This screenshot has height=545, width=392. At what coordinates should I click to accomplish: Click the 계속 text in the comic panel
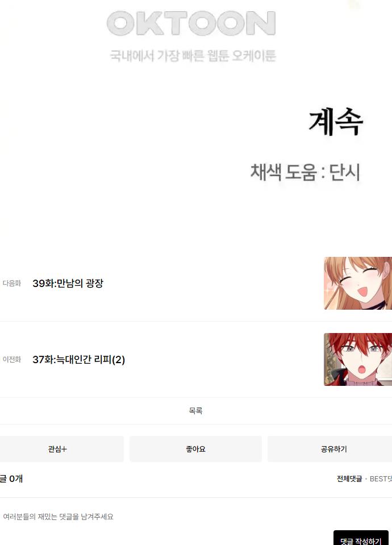point(336,122)
